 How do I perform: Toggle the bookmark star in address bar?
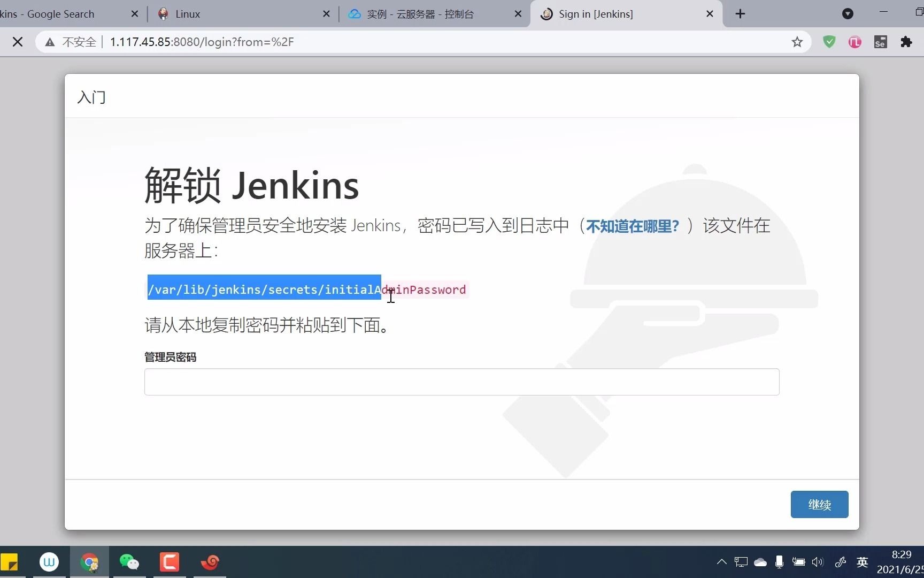797,42
